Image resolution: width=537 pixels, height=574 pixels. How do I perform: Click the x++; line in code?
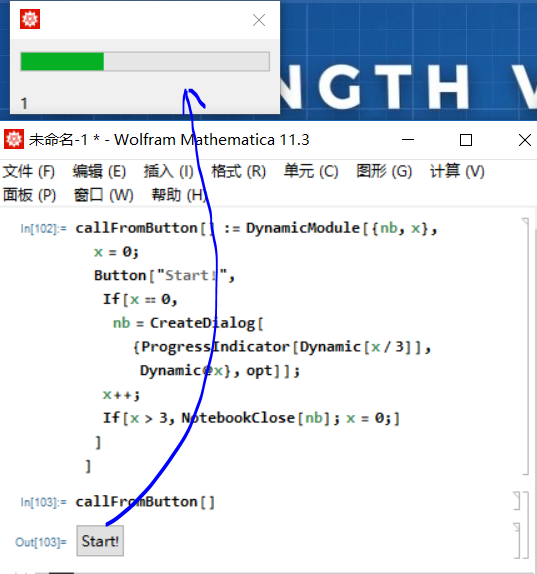(x=121, y=395)
